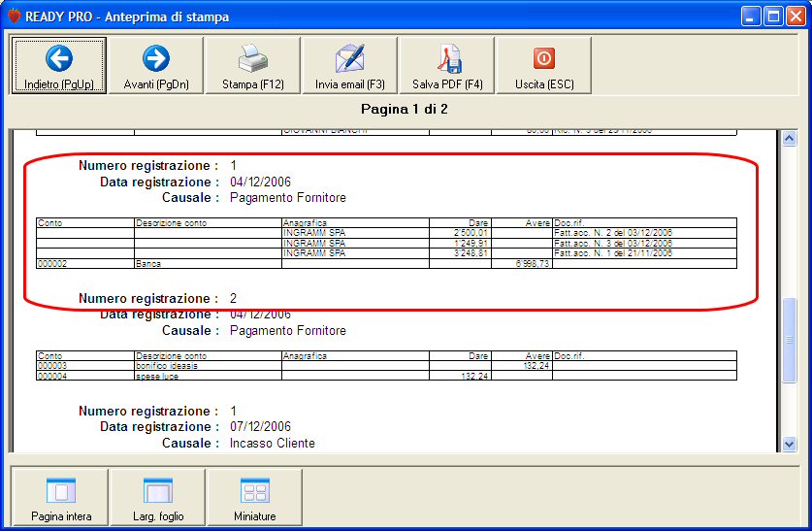Go back with Indietro (PgUp) arrow
The width and height of the screenshot is (812, 531).
pos(58,65)
